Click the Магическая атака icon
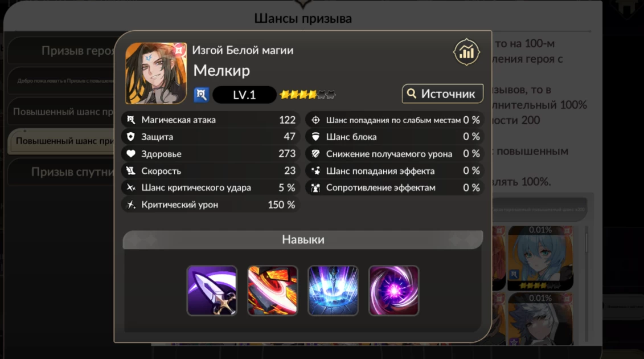644x359 pixels. [130, 120]
